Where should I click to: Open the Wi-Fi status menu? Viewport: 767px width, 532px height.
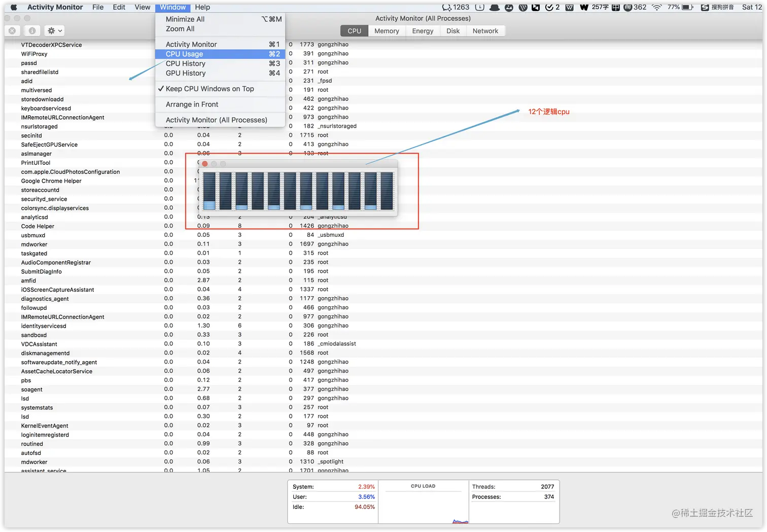tap(657, 7)
